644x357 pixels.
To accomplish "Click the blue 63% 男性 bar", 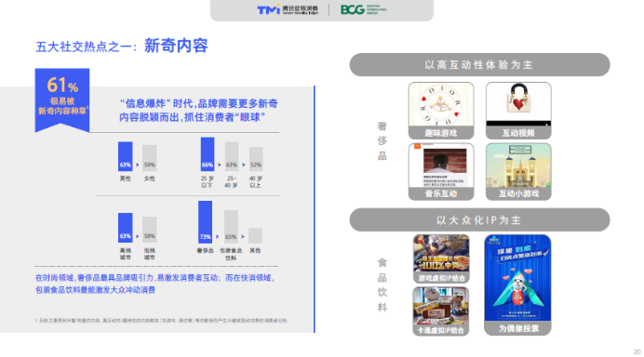I will (x=126, y=156).
